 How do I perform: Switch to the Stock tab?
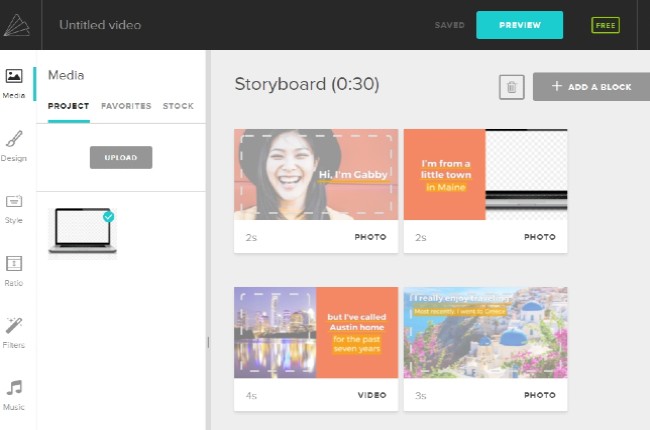[178, 106]
